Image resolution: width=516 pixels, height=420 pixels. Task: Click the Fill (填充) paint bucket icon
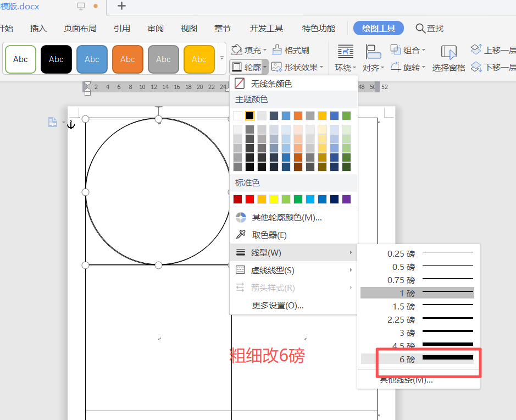click(236, 50)
